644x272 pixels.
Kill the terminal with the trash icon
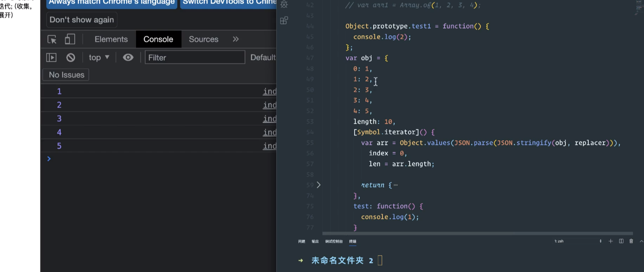631,241
